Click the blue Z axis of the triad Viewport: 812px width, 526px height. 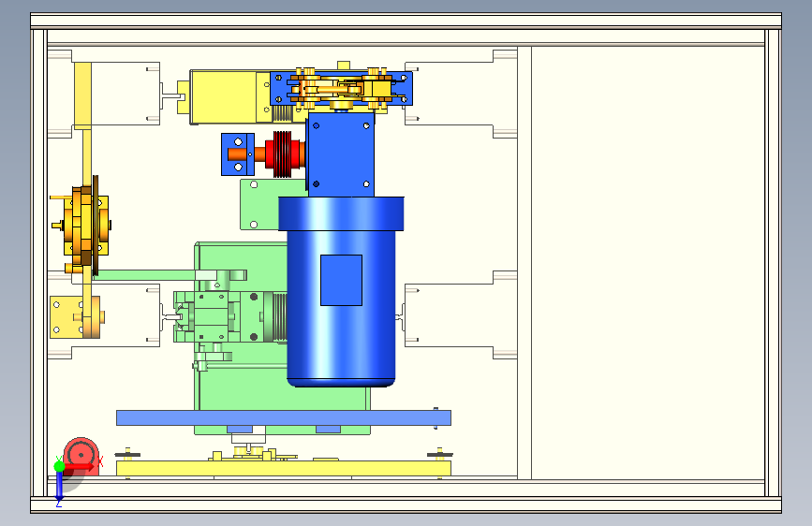click(x=59, y=486)
